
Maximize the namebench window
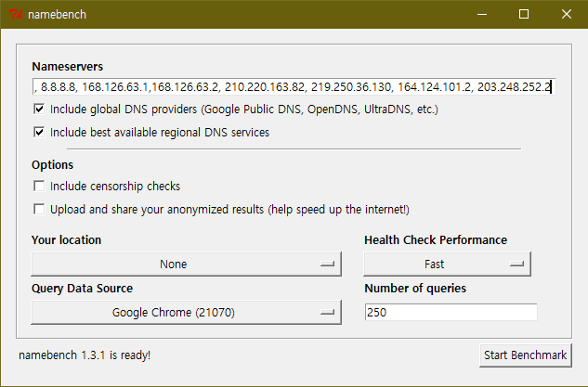tap(524, 14)
